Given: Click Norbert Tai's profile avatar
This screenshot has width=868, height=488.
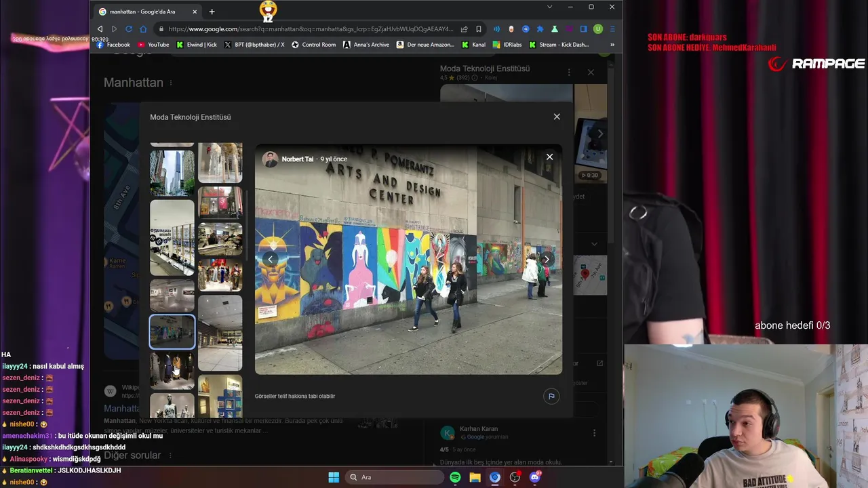Looking at the screenshot, I should coord(271,159).
